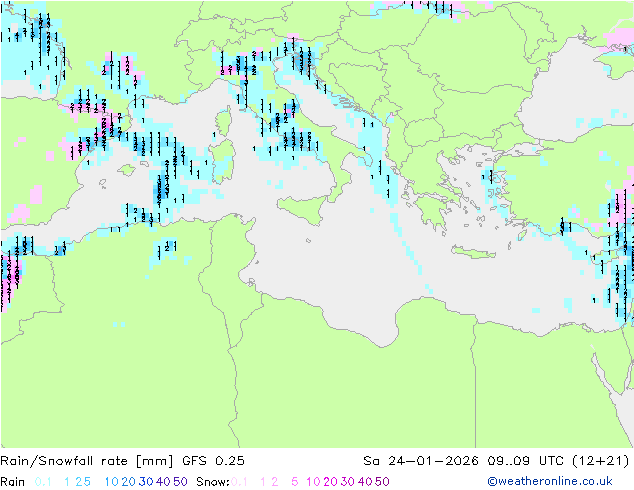
Task: Open the weatheronline.co.uk credit link
Action: click(550, 481)
